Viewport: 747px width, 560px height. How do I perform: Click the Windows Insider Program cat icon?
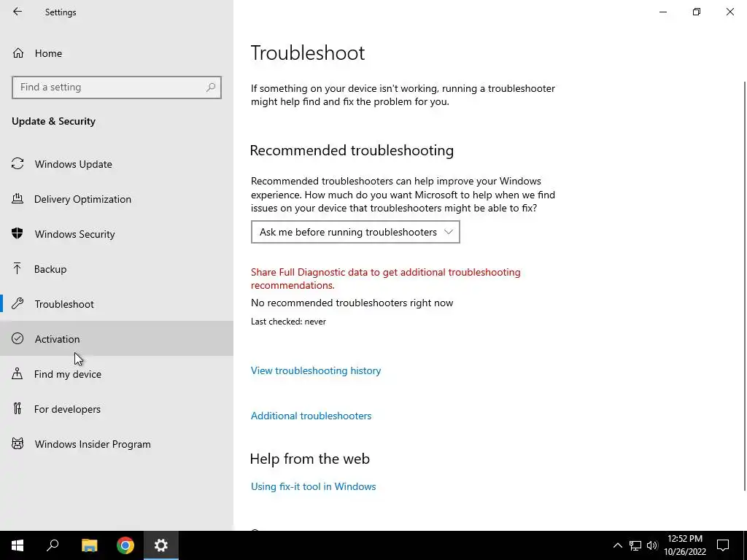tap(18, 444)
